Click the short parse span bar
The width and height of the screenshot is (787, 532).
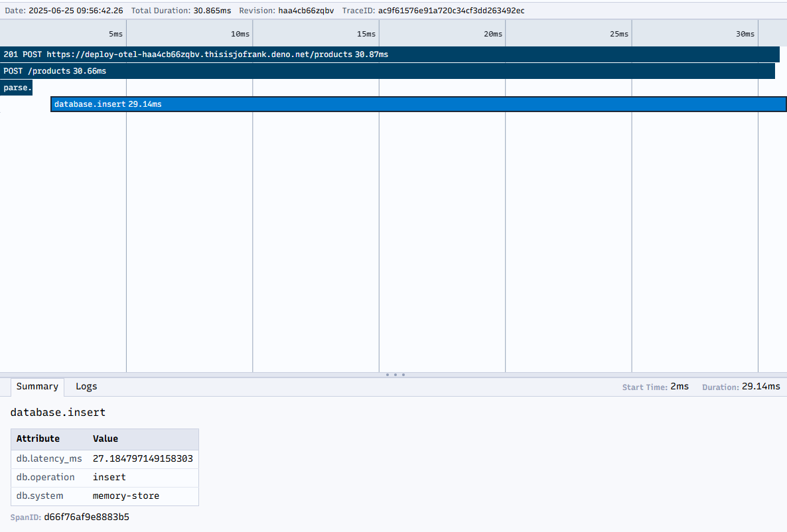(17, 88)
